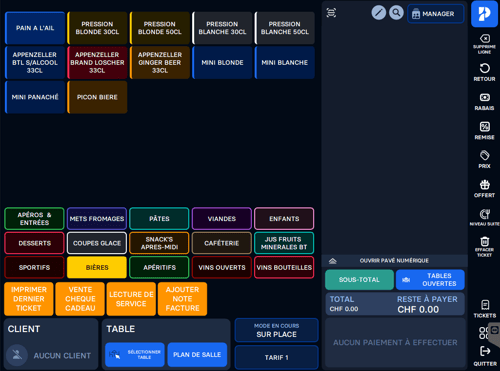Switch to Caféterie category
Image resolution: width=500 pixels, height=371 pixels.
point(222,243)
